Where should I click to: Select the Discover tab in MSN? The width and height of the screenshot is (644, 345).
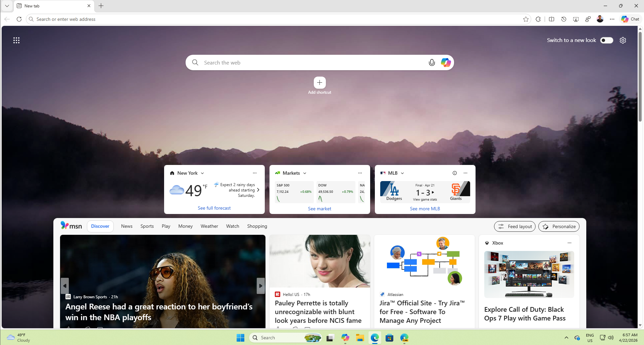pyautogui.click(x=100, y=226)
